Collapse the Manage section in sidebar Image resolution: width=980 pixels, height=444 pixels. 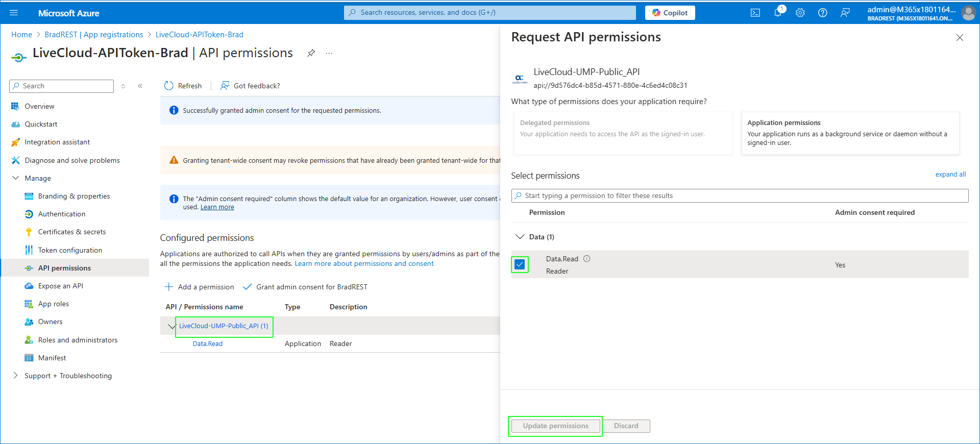tap(15, 178)
